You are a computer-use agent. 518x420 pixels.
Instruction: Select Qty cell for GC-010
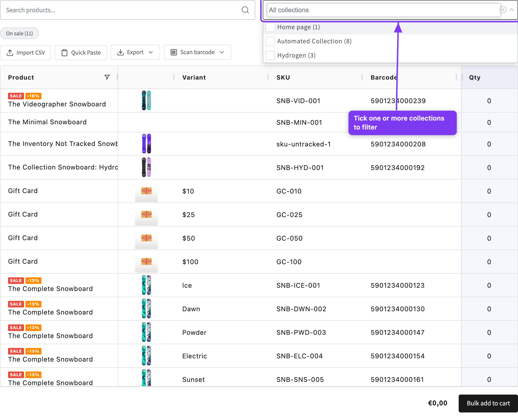point(489,191)
